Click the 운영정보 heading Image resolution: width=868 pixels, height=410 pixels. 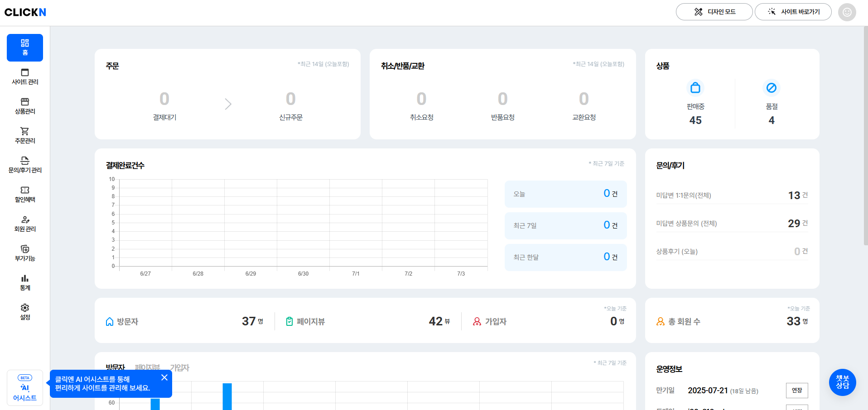tap(669, 369)
